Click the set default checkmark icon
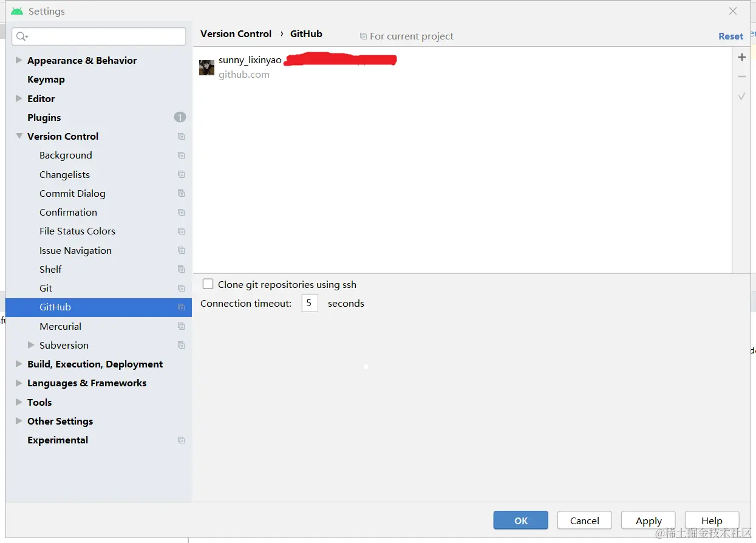This screenshot has width=756, height=543. [x=741, y=96]
